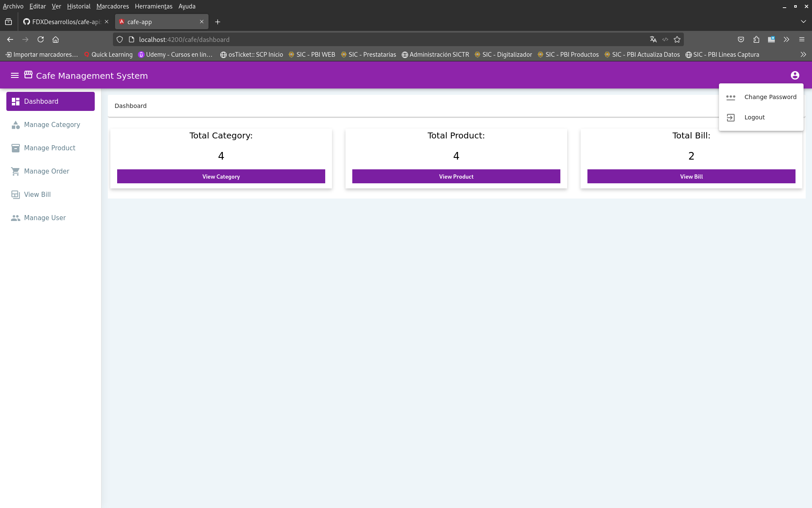Reload the page with refresh icon

click(x=41, y=39)
